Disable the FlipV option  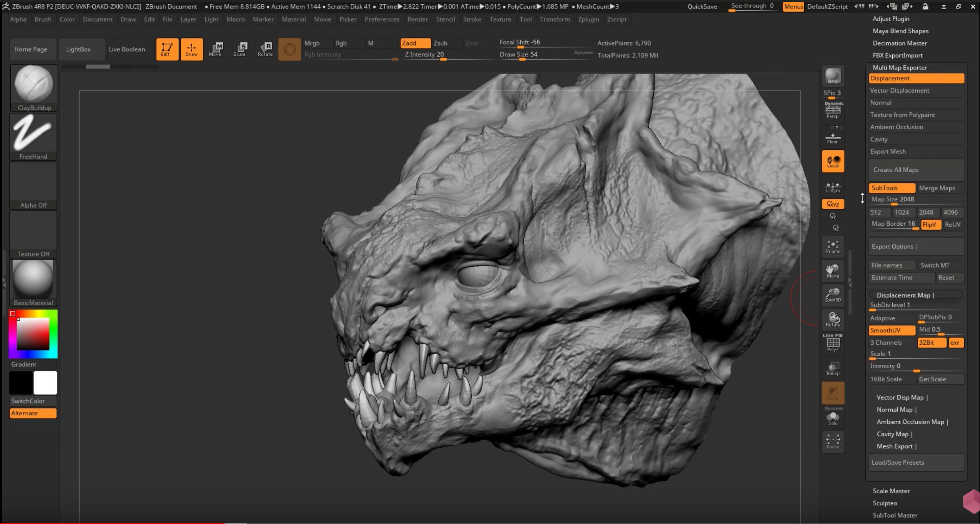click(x=930, y=225)
